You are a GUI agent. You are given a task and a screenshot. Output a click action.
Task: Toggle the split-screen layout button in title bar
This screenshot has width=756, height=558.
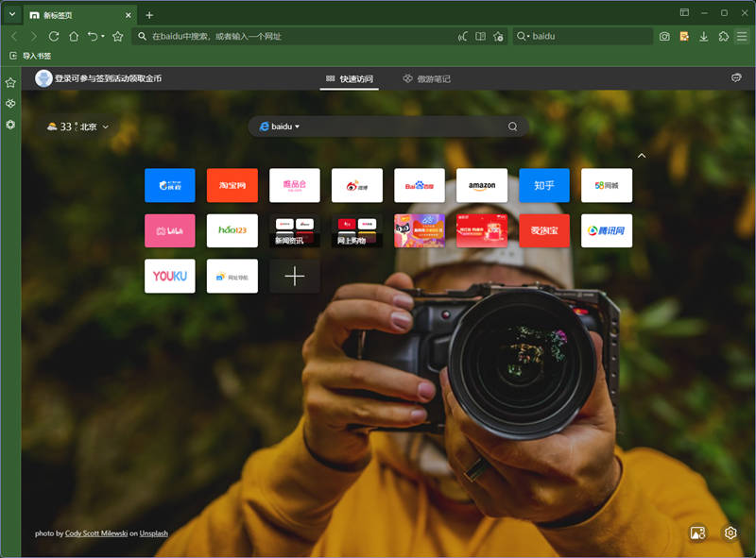click(684, 13)
